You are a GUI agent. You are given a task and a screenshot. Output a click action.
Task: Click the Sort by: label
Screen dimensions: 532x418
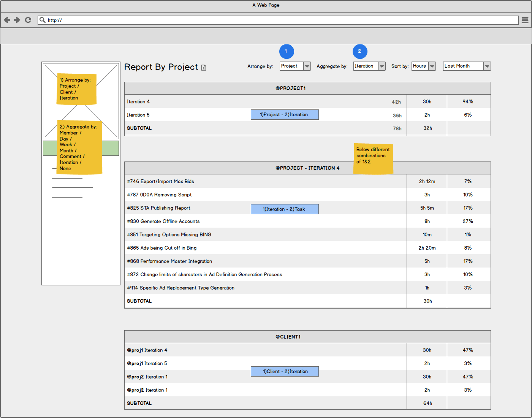(400, 66)
